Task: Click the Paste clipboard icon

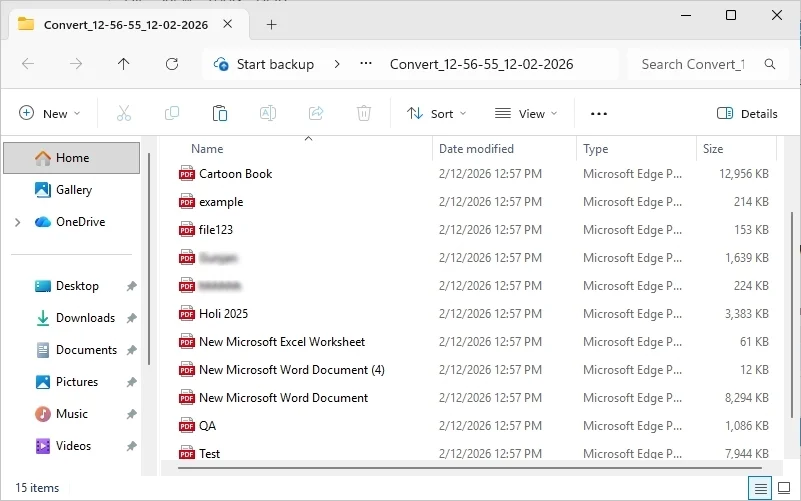Action: click(220, 113)
